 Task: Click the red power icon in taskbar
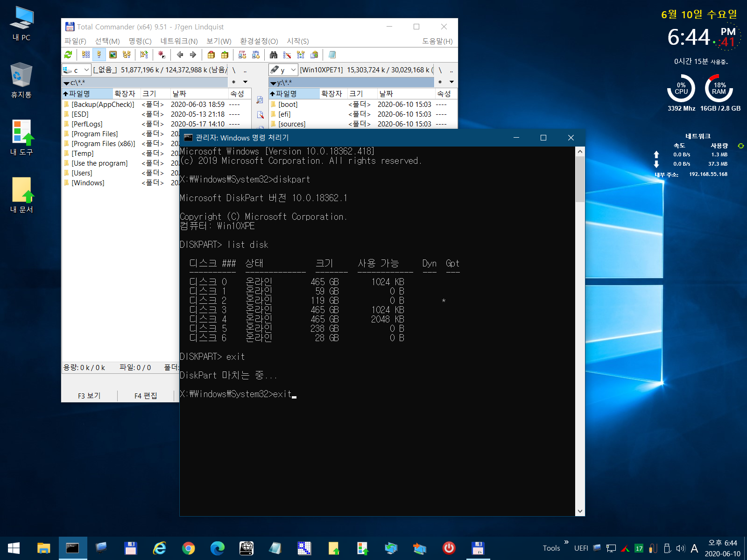pyautogui.click(x=449, y=548)
